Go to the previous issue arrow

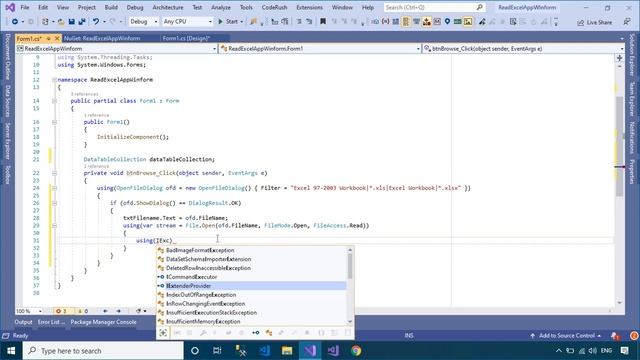[x=105, y=311]
